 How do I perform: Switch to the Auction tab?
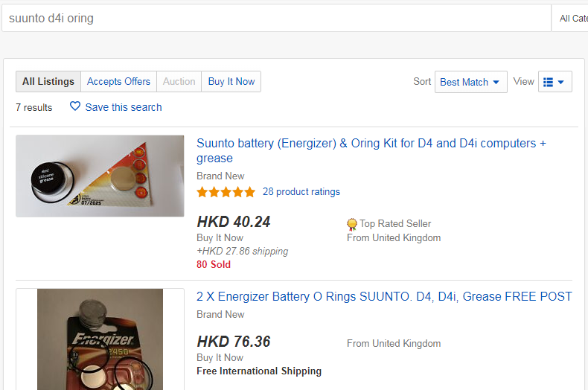[x=179, y=81]
